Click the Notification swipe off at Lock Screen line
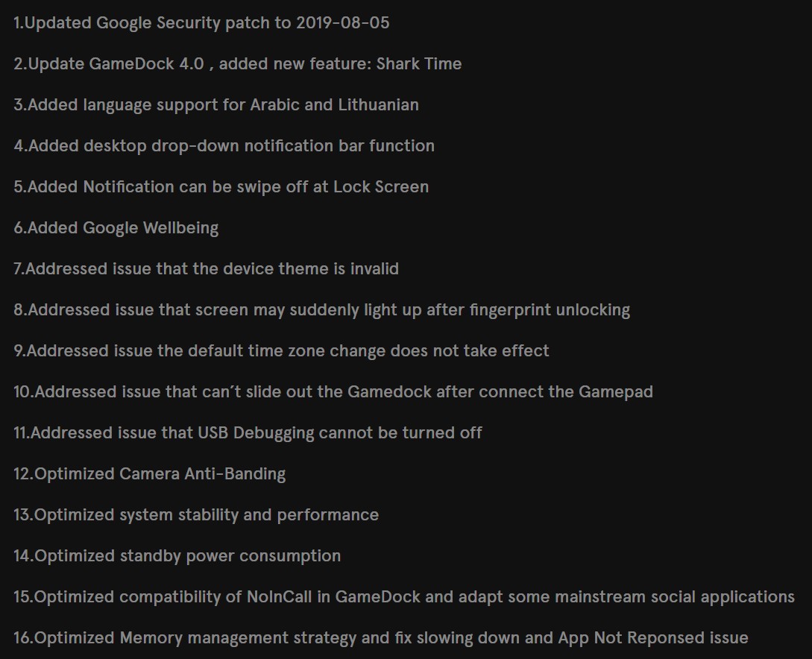This screenshot has width=812, height=659. (221, 187)
